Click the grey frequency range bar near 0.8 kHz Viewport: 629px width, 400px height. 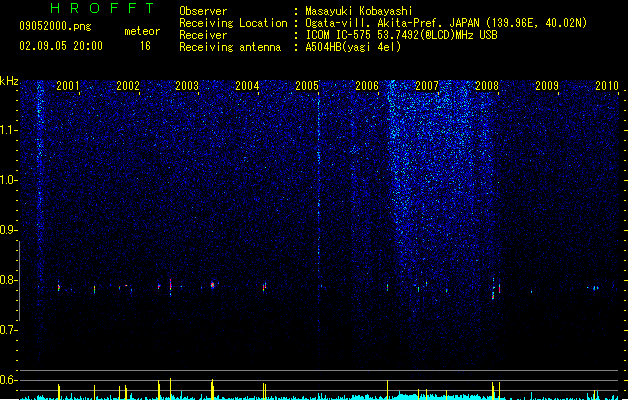(x=19, y=281)
